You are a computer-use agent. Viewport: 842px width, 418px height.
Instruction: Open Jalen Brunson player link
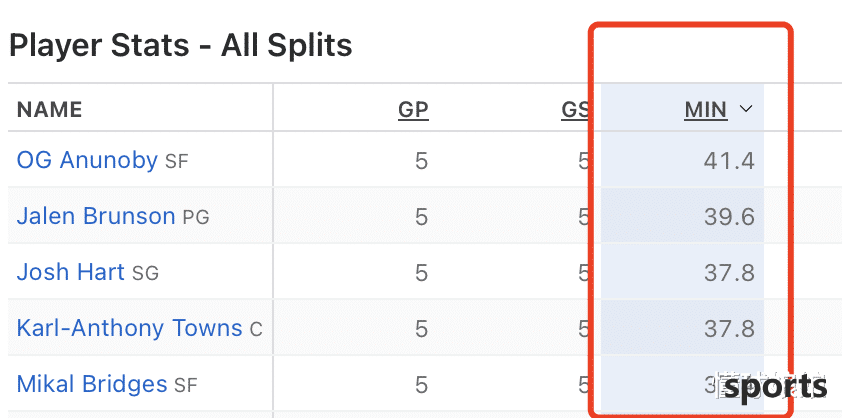click(x=96, y=216)
